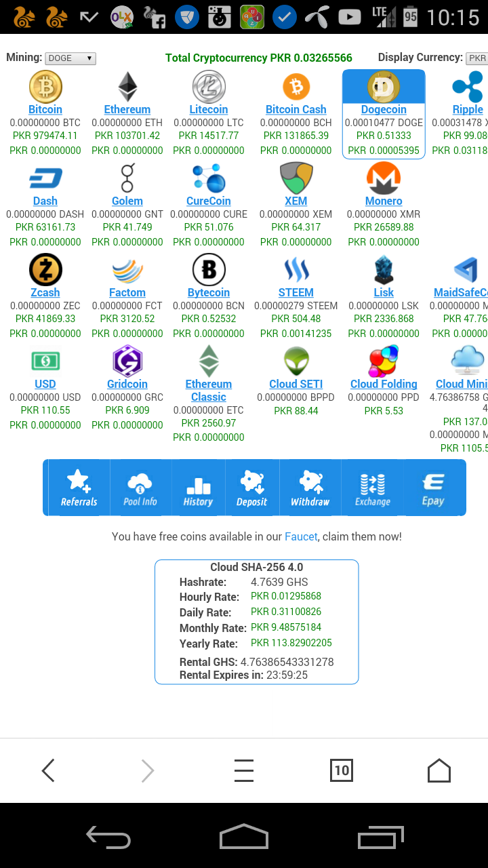488x868 pixels.
Task: Click the Ethereum Classic green icon
Action: (209, 361)
